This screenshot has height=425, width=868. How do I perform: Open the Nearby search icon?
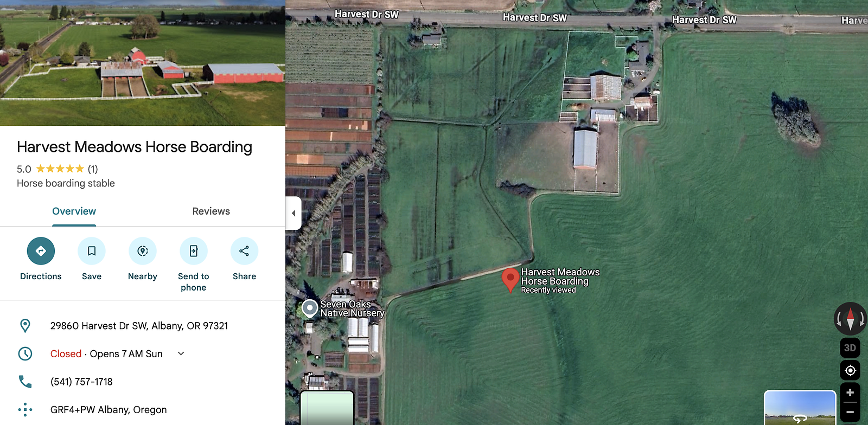click(143, 251)
